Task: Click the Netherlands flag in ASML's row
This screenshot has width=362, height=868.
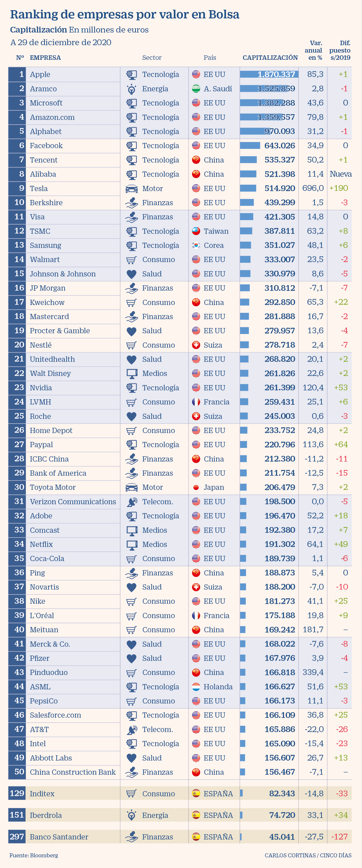Action: tap(196, 687)
